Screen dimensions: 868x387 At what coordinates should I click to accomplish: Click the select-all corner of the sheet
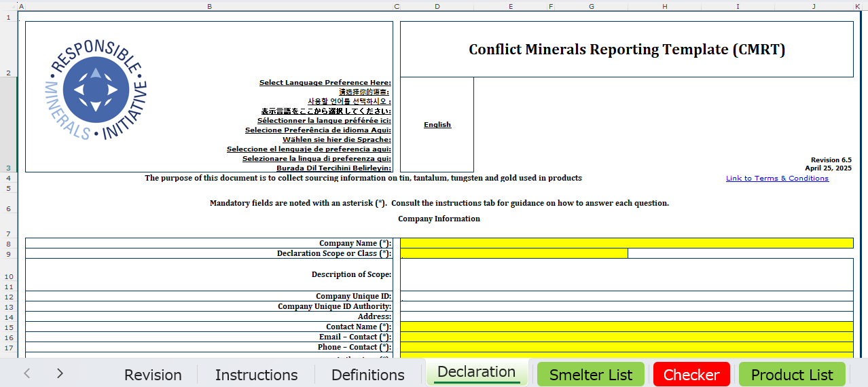pyautogui.click(x=9, y=6)
